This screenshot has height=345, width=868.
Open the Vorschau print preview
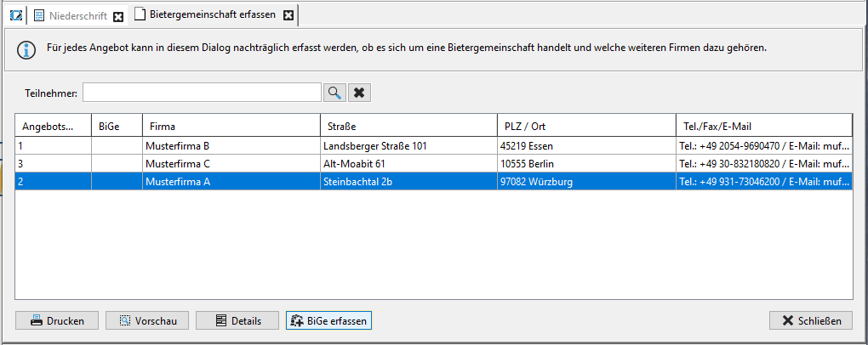tap(147, 320)
